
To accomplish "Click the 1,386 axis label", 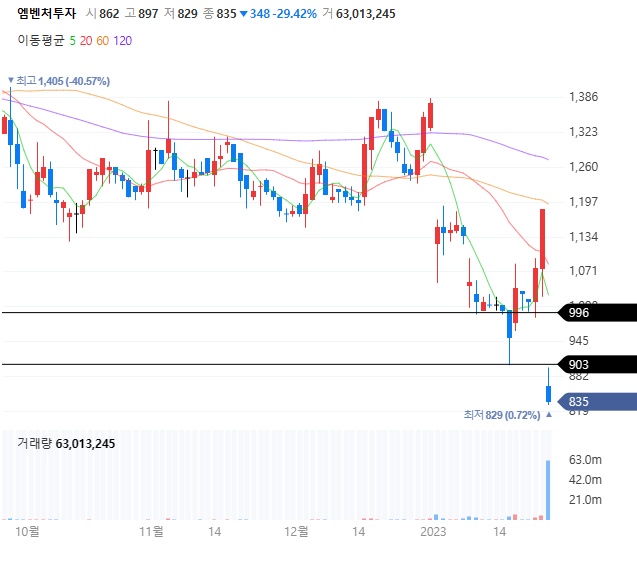I will point(583,97).
